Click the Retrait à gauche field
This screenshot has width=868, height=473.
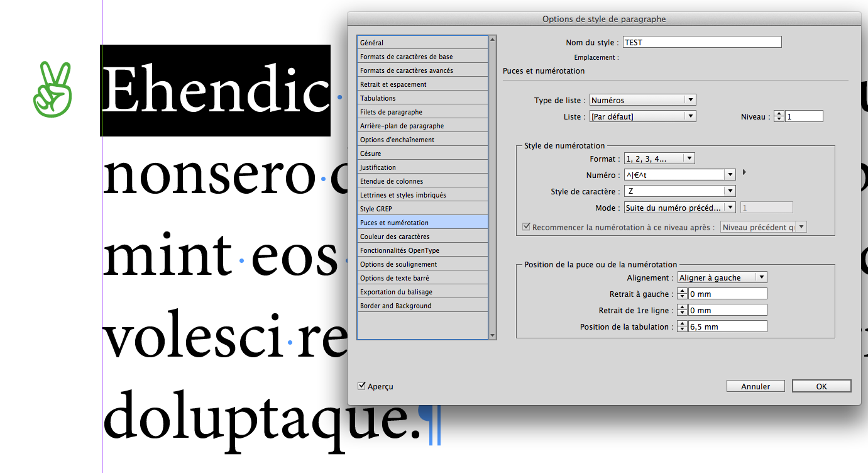tap(728, 294)
